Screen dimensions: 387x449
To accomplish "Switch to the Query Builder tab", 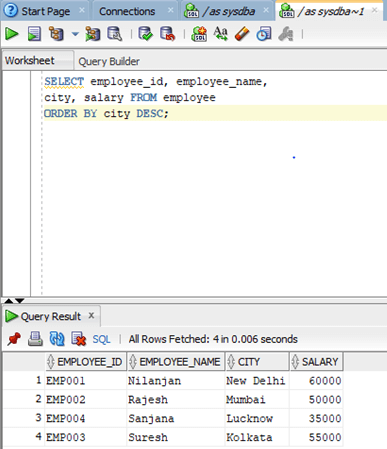I will click(109, 61).
